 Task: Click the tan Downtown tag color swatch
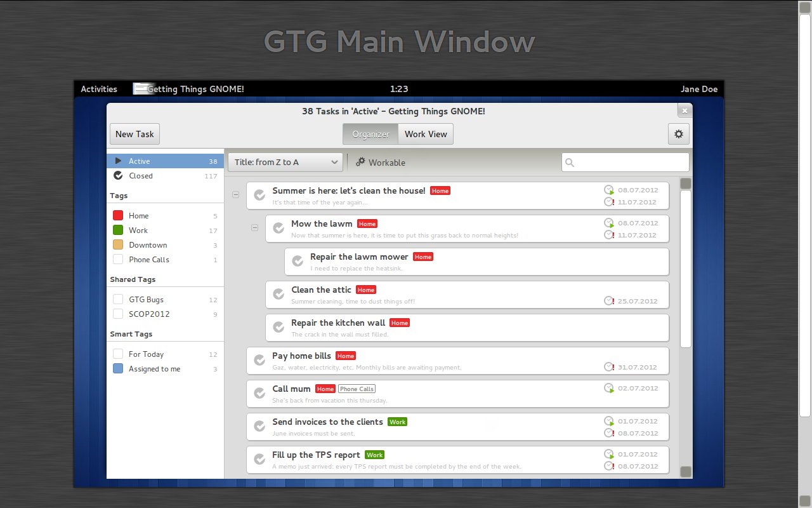[x=118, y=245]
